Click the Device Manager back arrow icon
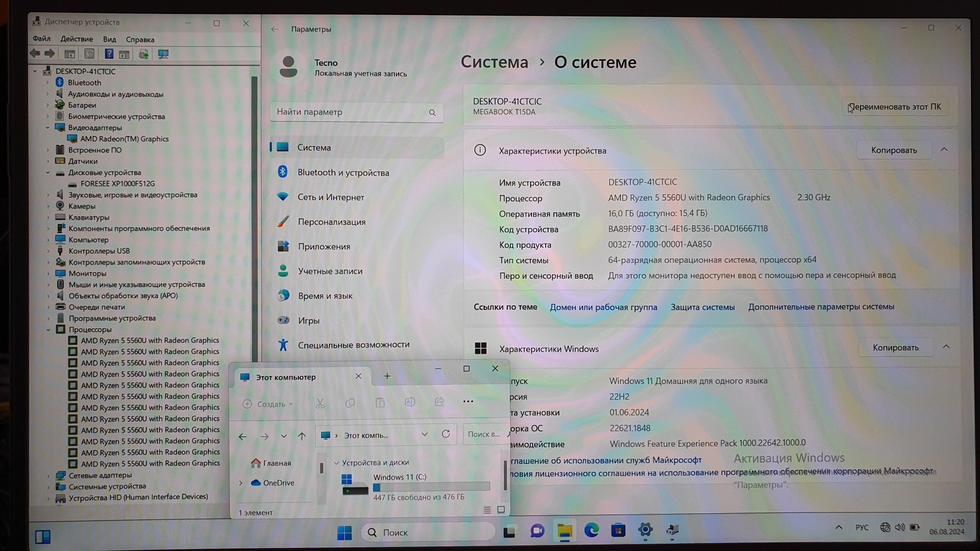This screenshot has height=551, width=980. [x=35, y=54]
